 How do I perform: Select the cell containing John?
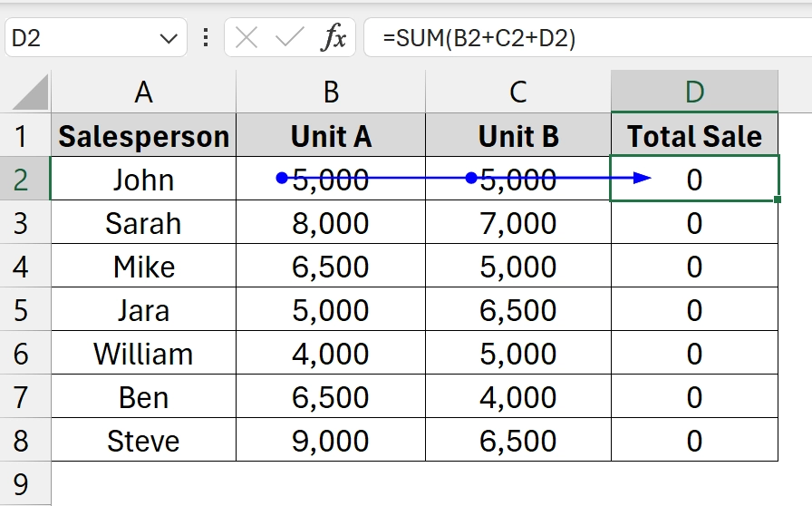[x=143, y=179]
